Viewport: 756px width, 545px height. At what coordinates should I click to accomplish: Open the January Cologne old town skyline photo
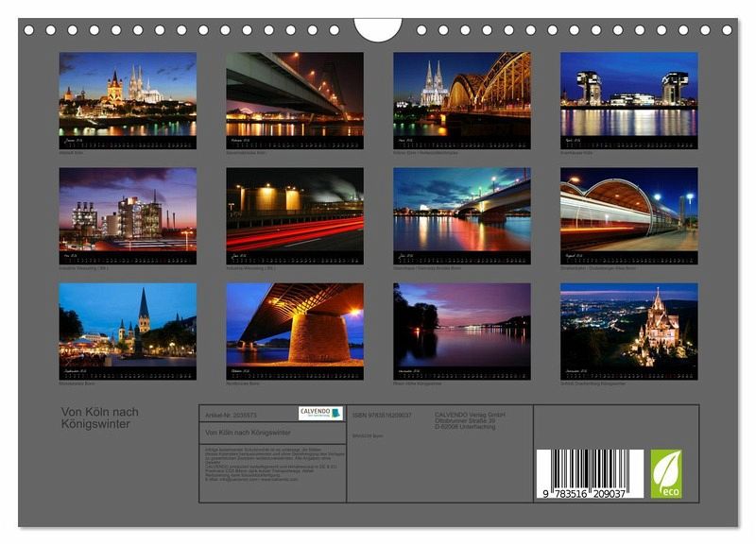[128, 94]
